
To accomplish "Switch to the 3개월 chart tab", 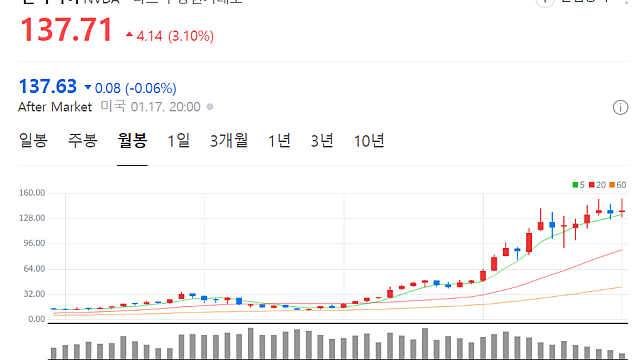I will pos(229,141).
